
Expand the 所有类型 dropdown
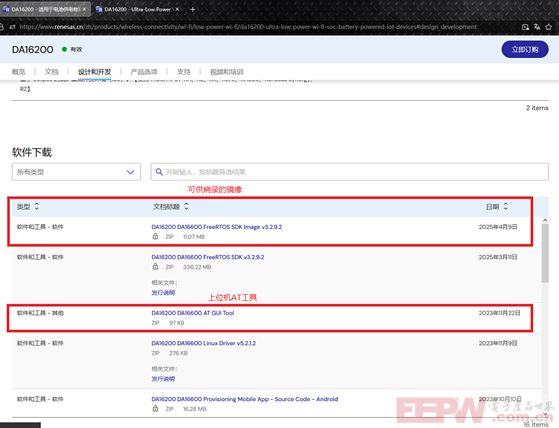(x=76, y=172)
